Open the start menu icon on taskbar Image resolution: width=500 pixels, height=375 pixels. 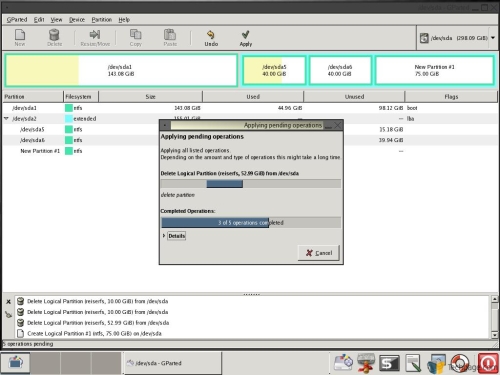click(15, 362)
